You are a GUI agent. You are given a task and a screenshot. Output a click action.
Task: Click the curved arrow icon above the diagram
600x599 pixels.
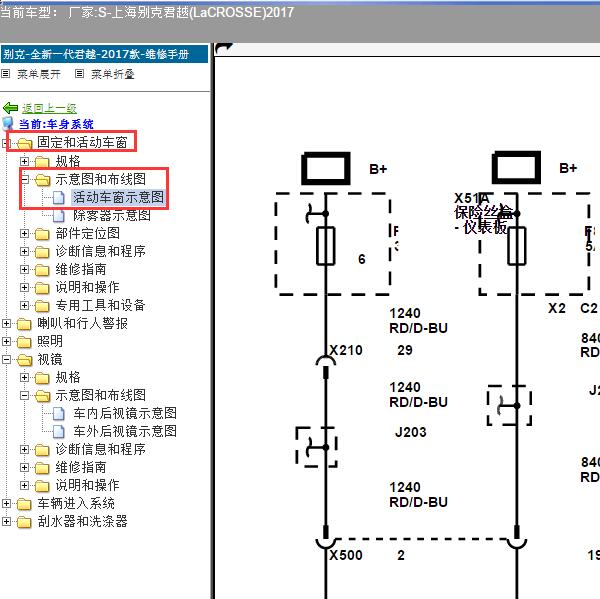click(x=224, y=49)
